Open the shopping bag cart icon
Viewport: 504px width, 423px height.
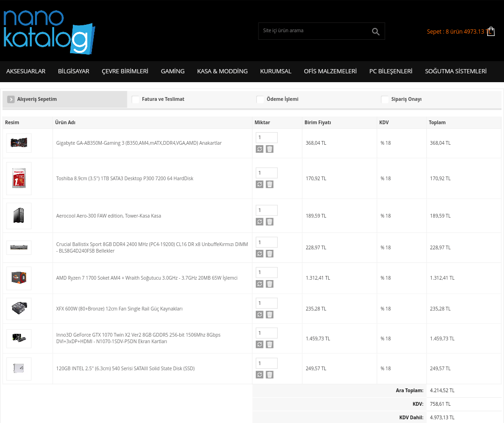coord(491,31)
